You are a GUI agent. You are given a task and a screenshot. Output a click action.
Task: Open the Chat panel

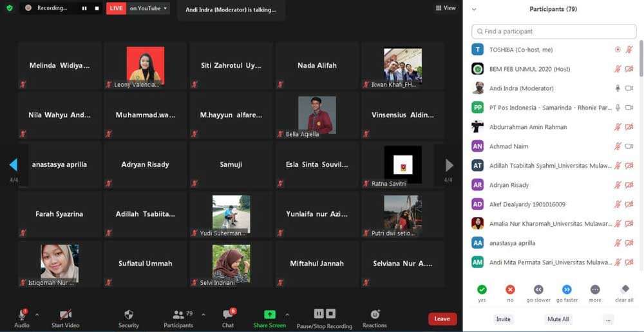pyautogui.click(x=228, y=318)
